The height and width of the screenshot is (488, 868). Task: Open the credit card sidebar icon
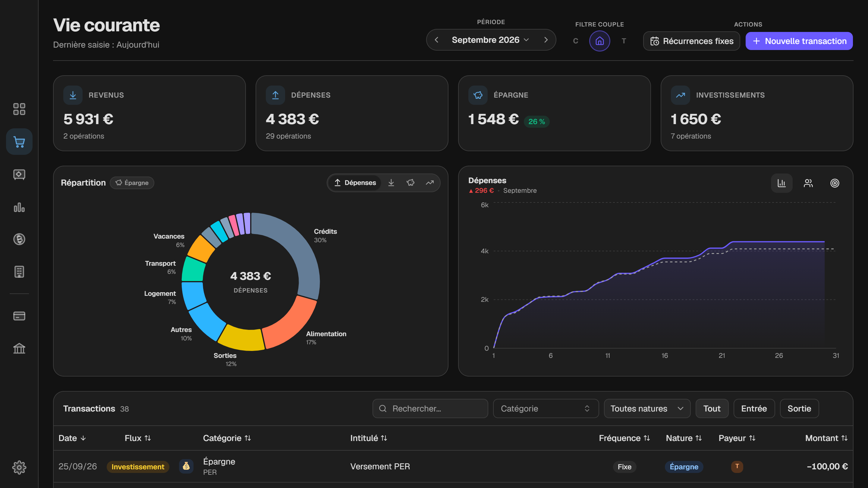click(19, 316)
